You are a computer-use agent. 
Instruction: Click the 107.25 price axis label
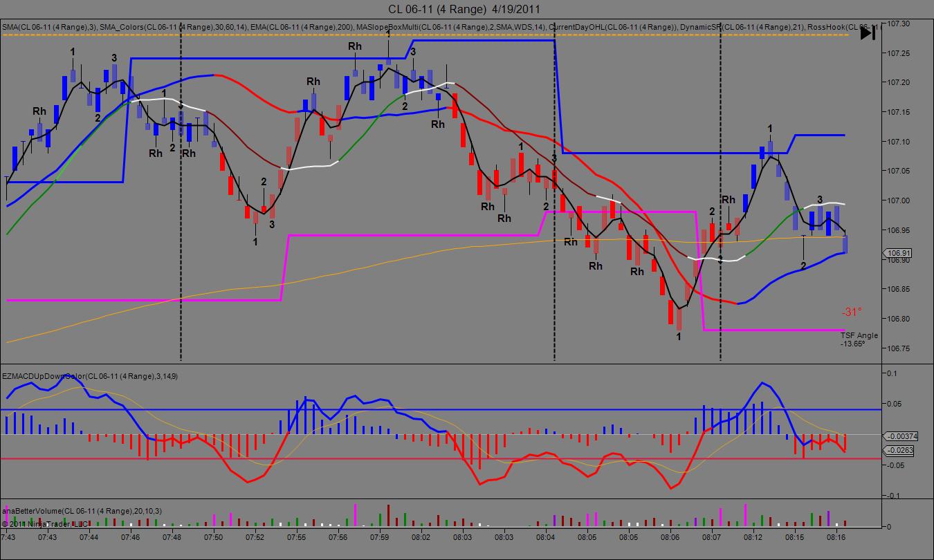click(x=898, y=53)
